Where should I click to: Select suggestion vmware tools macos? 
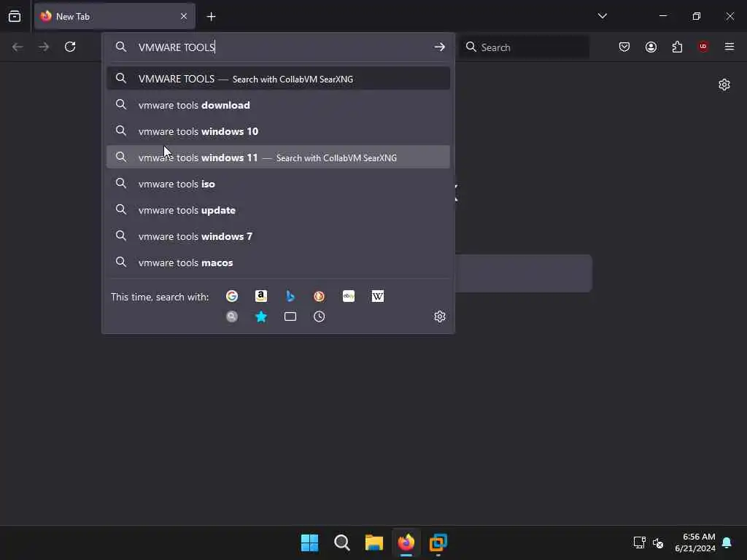pos(278,262)
